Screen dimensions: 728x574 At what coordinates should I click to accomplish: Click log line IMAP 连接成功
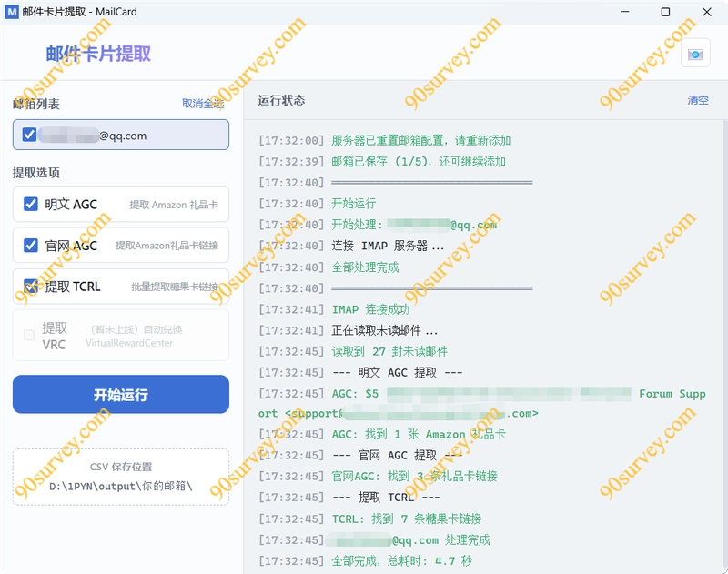pyautogui.click(x=370, y=309)
